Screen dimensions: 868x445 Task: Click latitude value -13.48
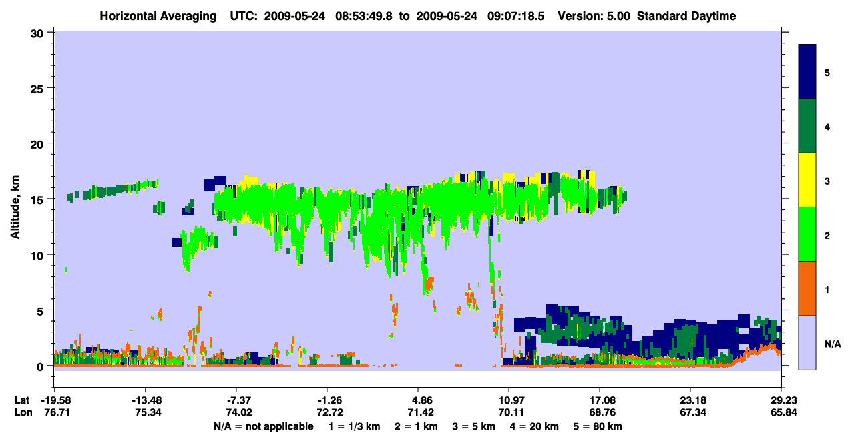(x=145, y=400)
